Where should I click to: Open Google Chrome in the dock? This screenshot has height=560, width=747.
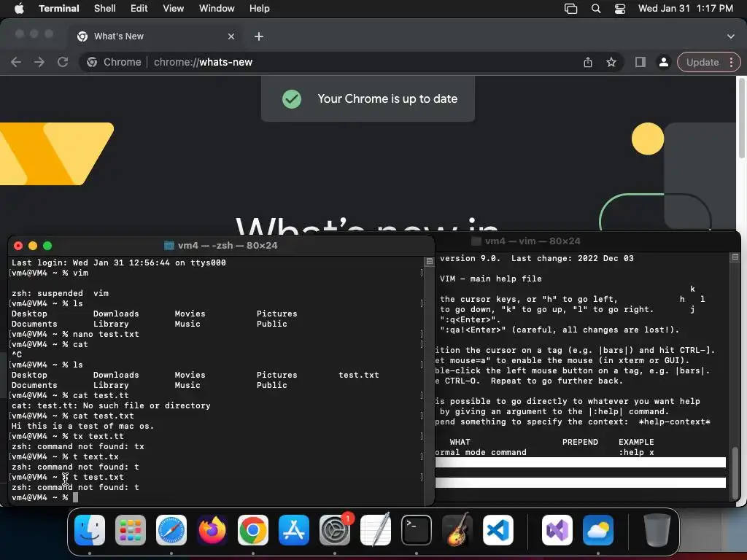[253, 530]
